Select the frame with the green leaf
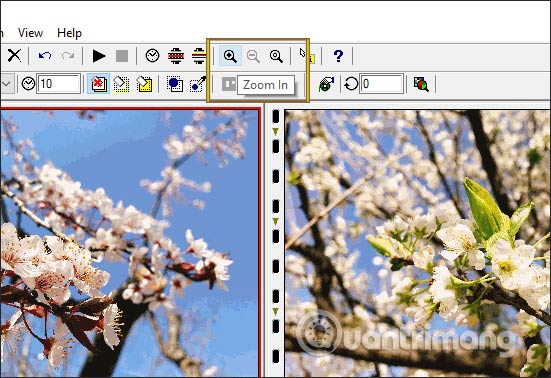The height and width of the screenshot is (378, 551). point(417,243)
